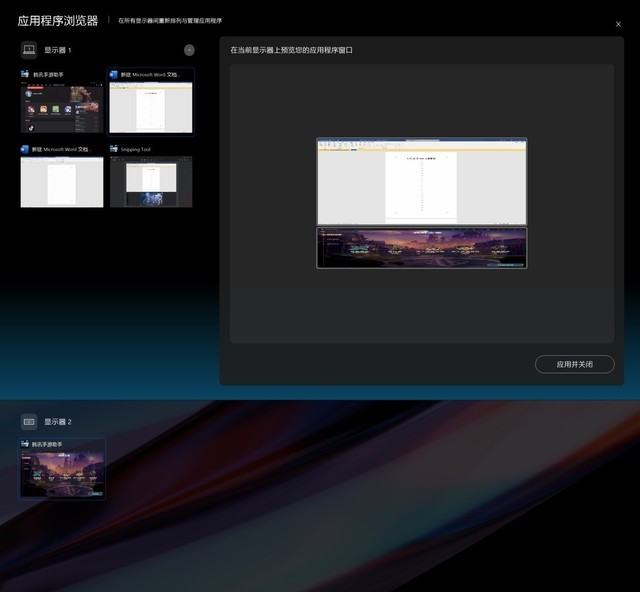
Task: Click 腾讯手游助手 app icon under 显示器 2
Action: 26,444
